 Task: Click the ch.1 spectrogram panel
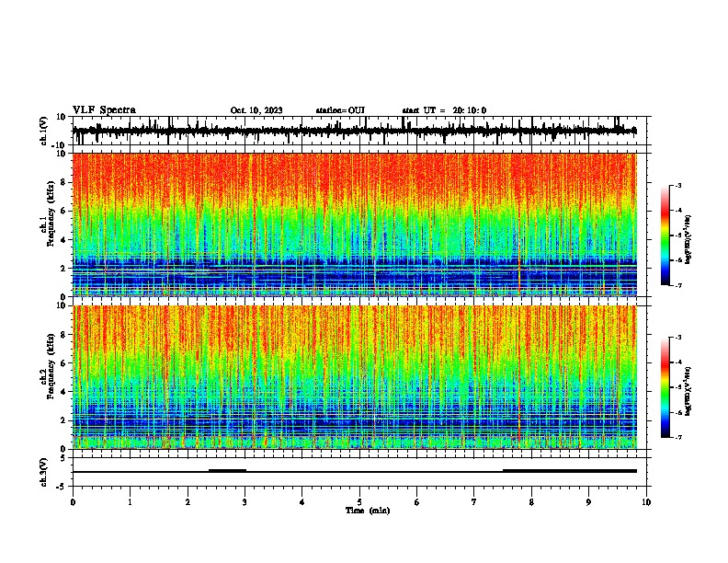[355, 224]
